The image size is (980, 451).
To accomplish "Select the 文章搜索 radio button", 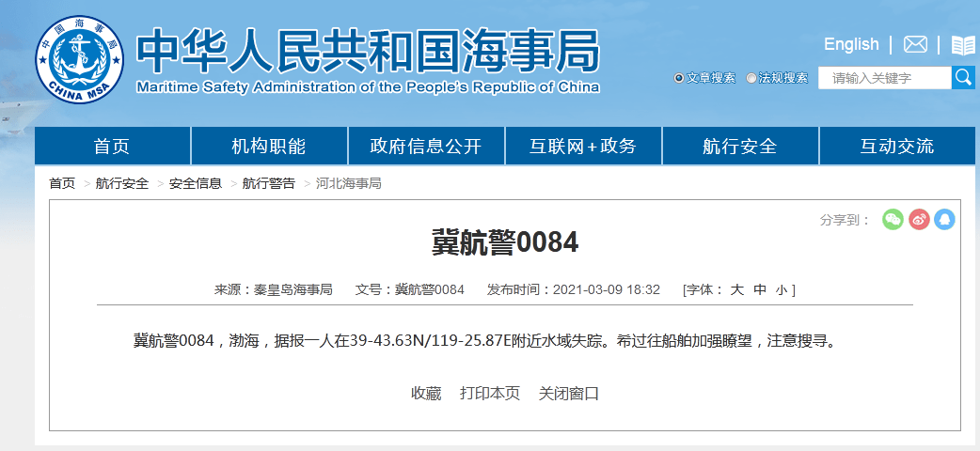I will [x=679, y=78].
